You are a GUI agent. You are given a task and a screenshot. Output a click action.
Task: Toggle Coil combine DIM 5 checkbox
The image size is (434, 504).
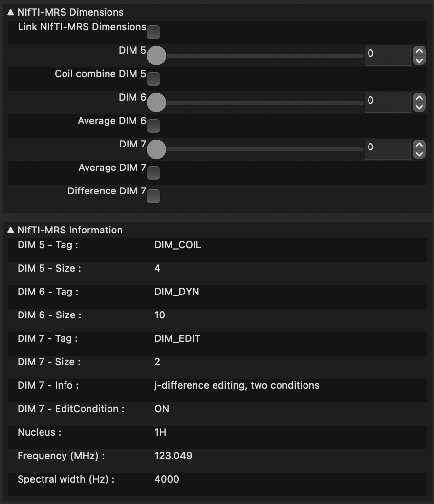(153, 79)
